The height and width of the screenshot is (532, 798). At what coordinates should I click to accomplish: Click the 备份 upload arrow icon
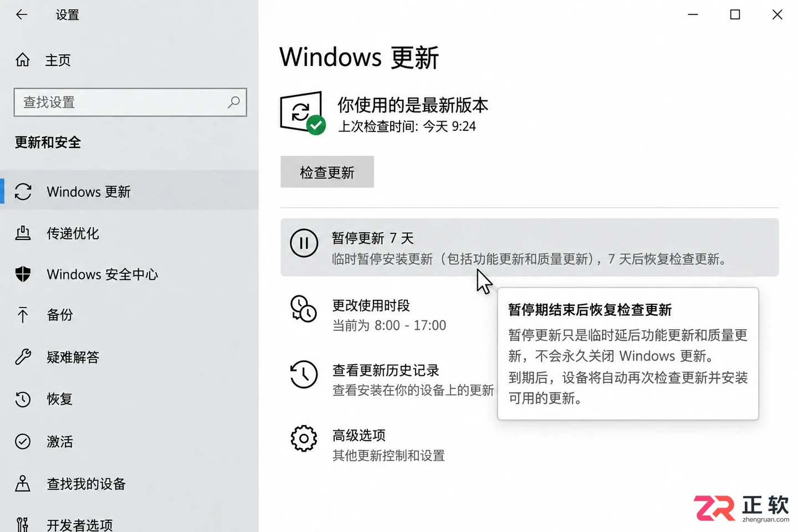click(x=23, y=315)
